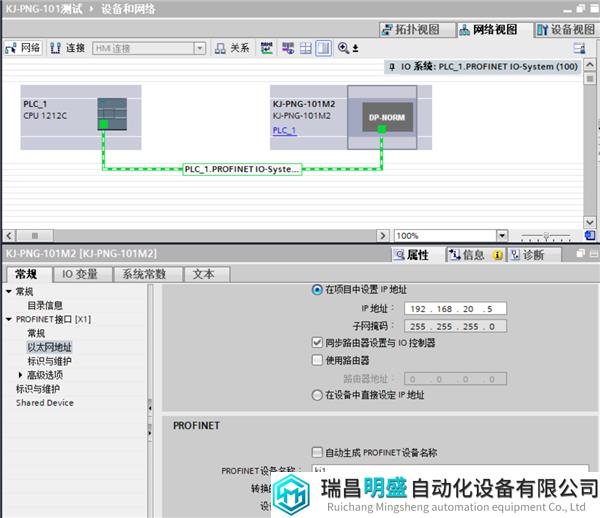Image resolution: width=600 pixels, height=518 pixels.
Task: Click the overview navigation icon at bottom right
Action: [x=590, y=235]
